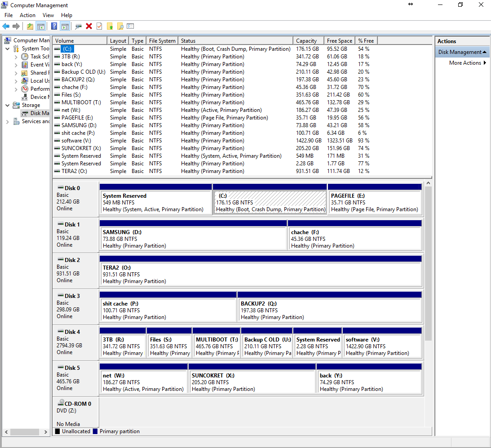Open the Action menu
The width and height of the screenshot is (491, 448).
point(27,15)
